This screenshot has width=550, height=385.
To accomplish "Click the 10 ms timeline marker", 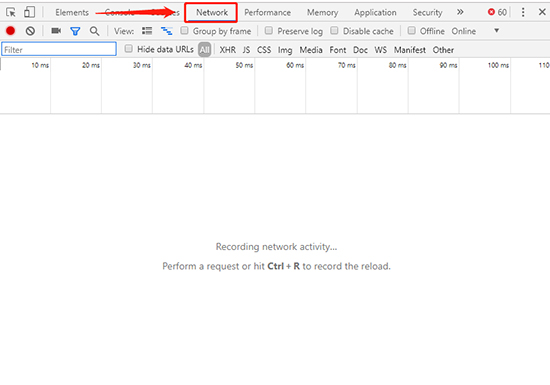I will click(x=40, y=65).
